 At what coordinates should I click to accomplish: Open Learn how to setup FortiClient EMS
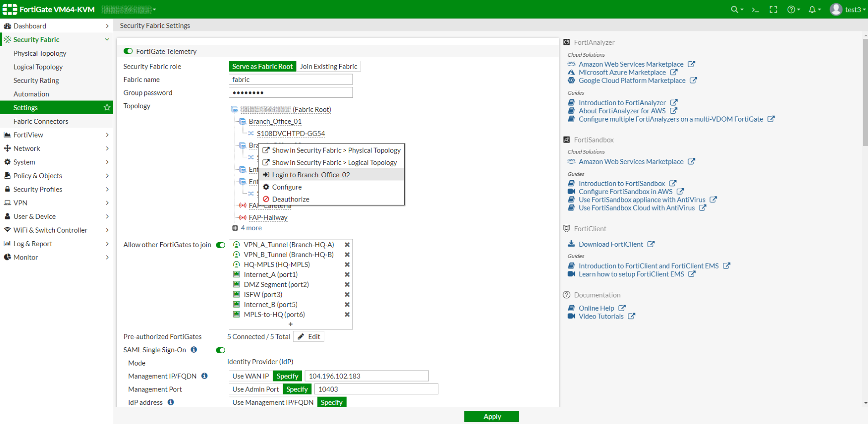pyautogui.click(x=631, y=274)
